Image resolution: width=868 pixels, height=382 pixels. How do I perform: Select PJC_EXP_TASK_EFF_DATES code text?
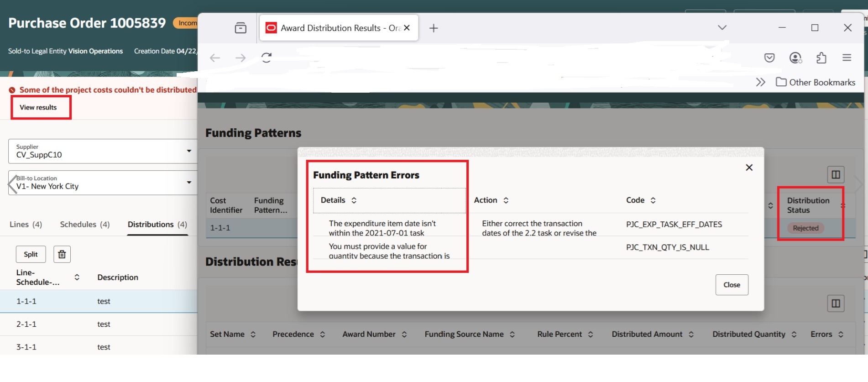(674, 225)
